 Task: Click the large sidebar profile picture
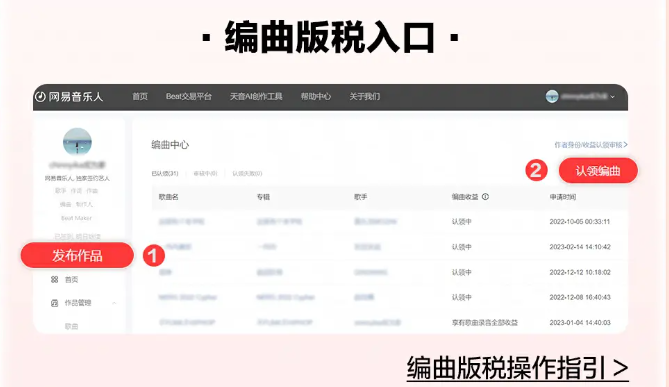point(77,141)
